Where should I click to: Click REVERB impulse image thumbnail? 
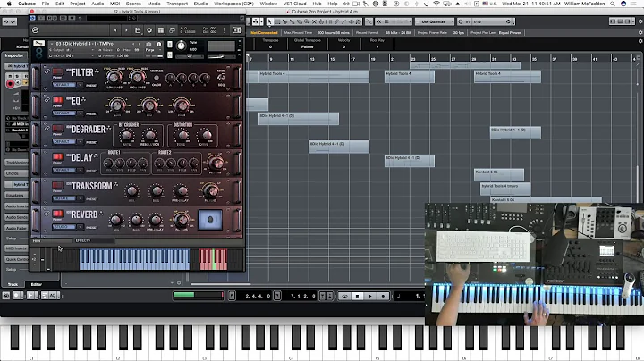tap(210, 220)
